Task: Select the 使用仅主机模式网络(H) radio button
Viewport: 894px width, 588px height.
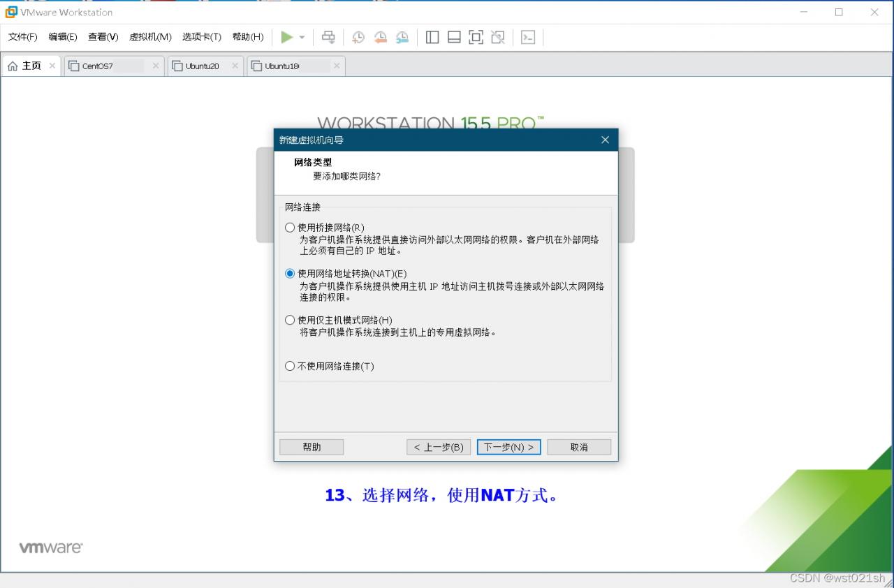Action: [x=290, y=321]
